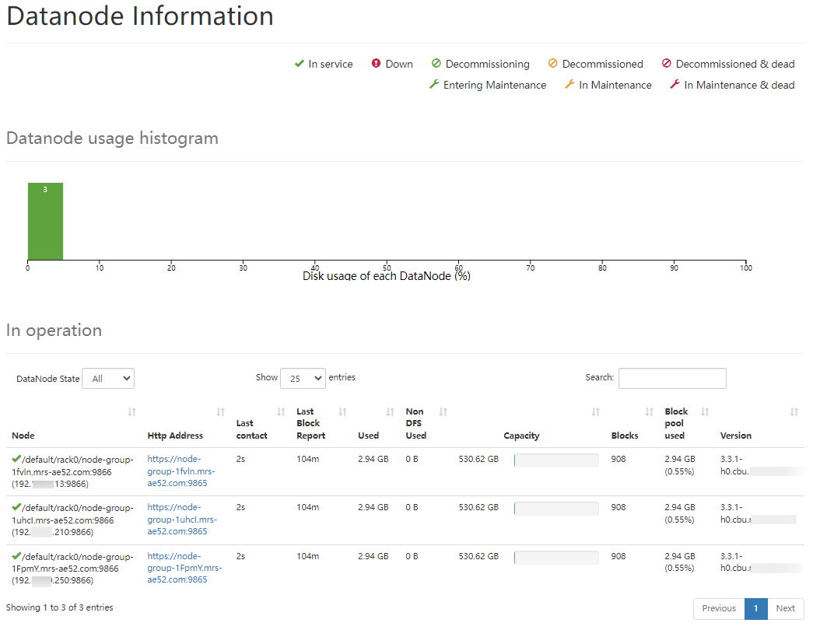This screenshot has width=820, height=644.
Task: Click 2s last contact value for node-group-1FpmY
Action: click(x=240, y=556)
